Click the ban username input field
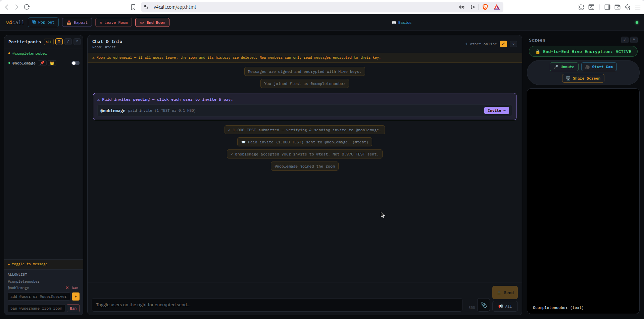This screenshot has width=644, height=319. tap(36, 308)
